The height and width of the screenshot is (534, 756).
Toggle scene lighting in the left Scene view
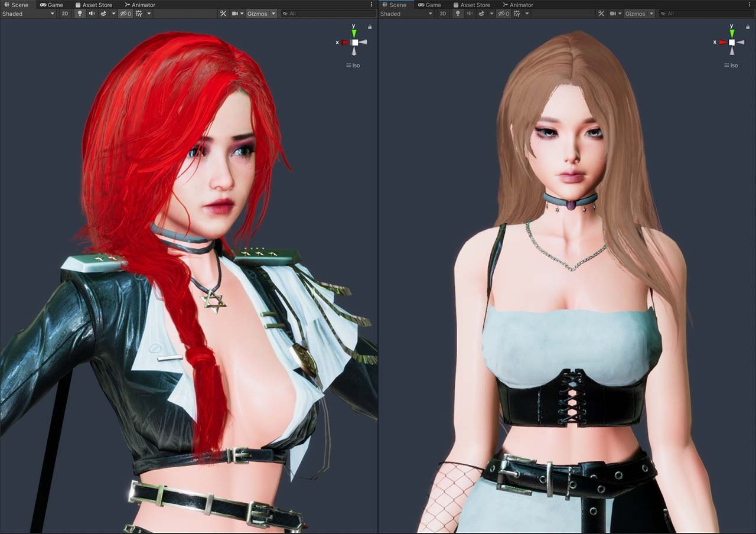pos(80,14)
